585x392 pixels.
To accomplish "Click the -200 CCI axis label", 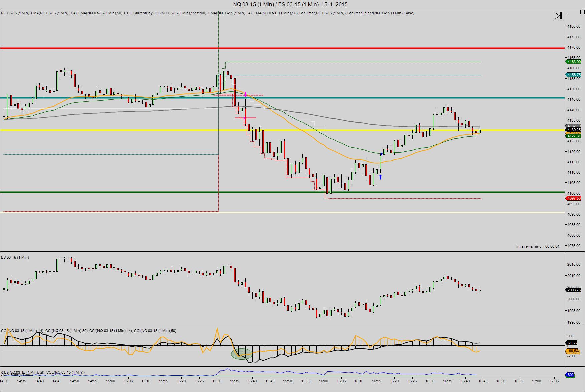I will tap(571, 356).
